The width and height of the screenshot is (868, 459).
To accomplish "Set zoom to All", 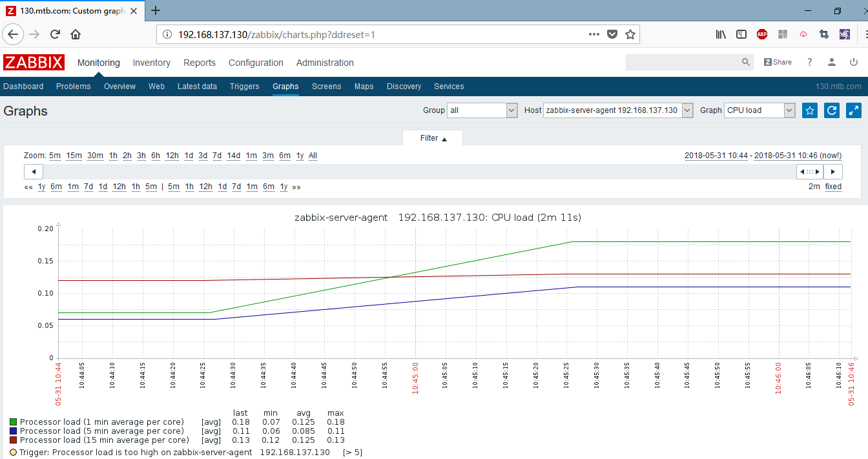I will [x=313, y=156].
